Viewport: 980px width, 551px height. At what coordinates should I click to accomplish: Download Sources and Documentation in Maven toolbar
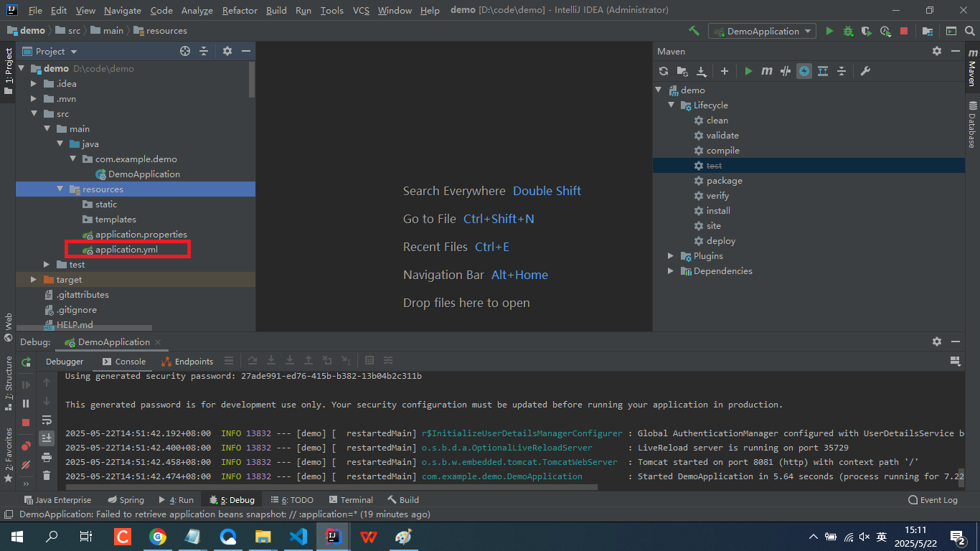[702, 71]
